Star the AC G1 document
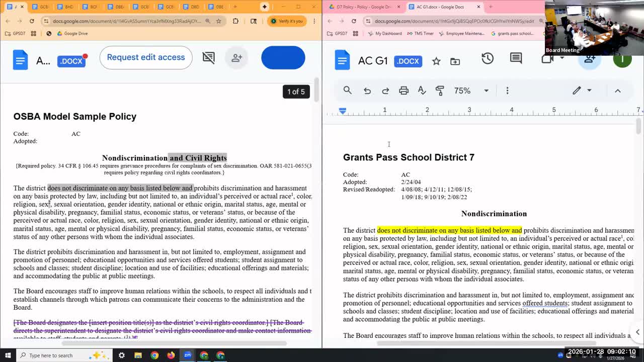 [x=436, y=61]
